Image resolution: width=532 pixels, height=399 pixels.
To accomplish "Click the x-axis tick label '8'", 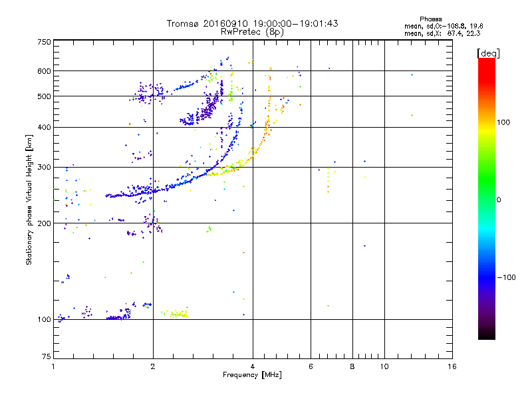I will point(352,366).
